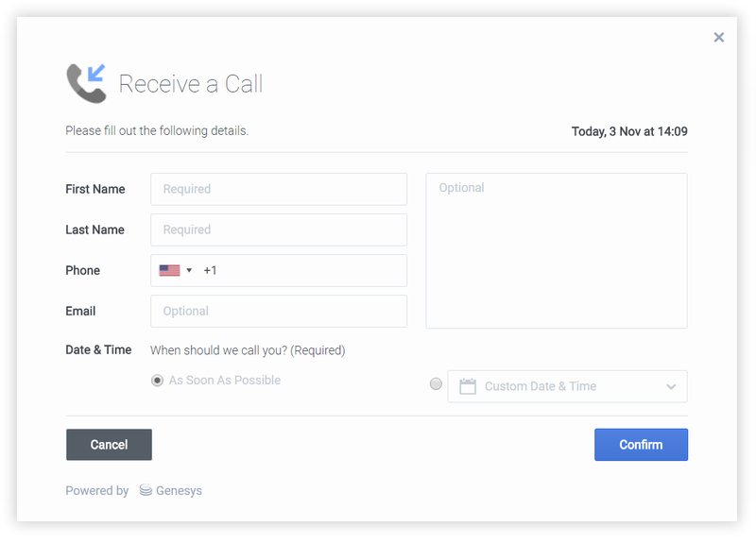Click the calendar icon
Screen dimensions: 756x543
[467, 386]
